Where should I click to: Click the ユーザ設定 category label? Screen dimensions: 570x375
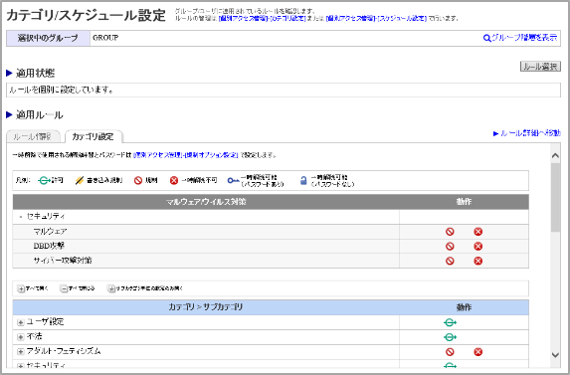point(45,322)
